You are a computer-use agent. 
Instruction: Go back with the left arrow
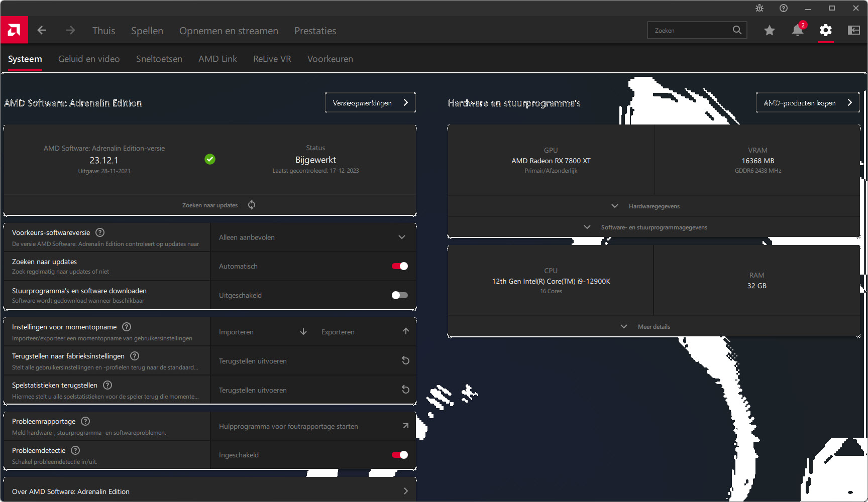click(42, 31)
